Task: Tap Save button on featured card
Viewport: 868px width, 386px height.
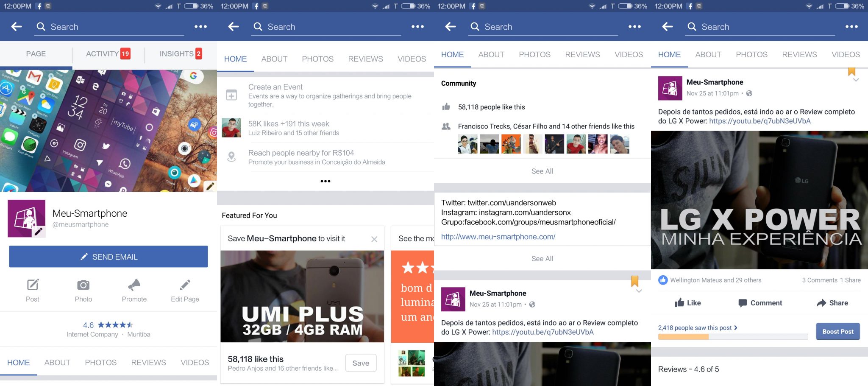Action: click(361, 363)
